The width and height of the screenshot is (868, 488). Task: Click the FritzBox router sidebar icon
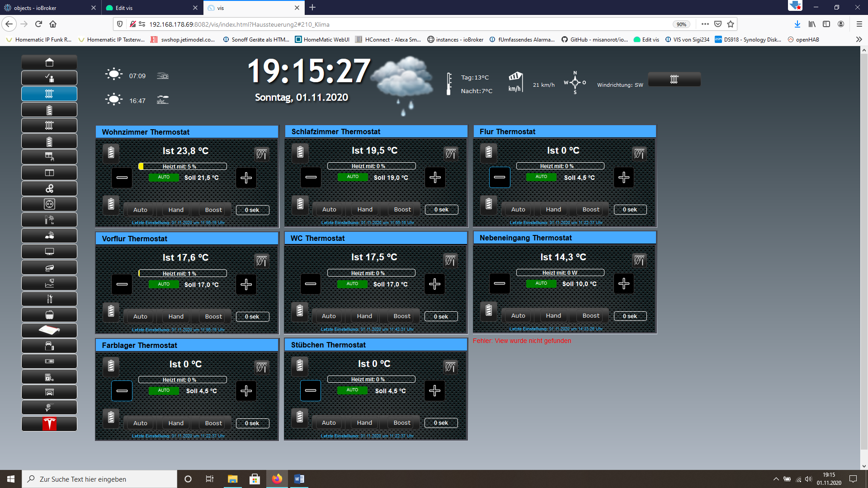(49, 330)
